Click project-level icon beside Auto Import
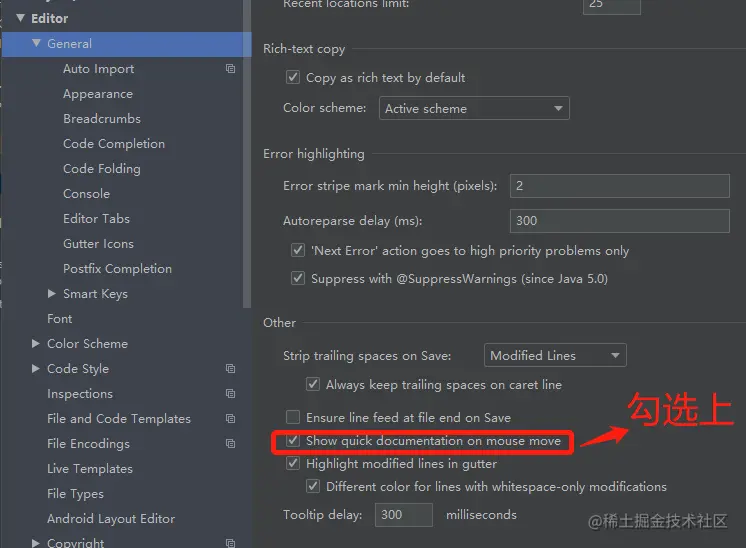This screenshot has height=548, width=746. (230, 68)
